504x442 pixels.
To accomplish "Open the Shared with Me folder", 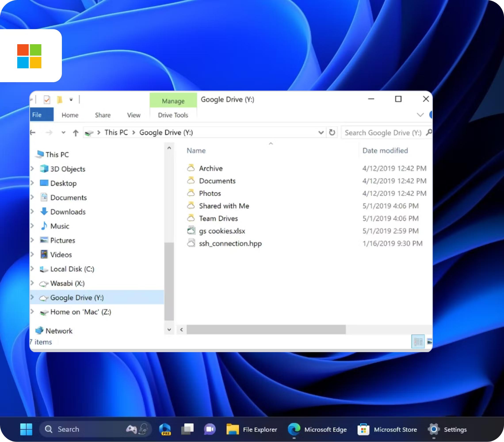I will (224, 206).
